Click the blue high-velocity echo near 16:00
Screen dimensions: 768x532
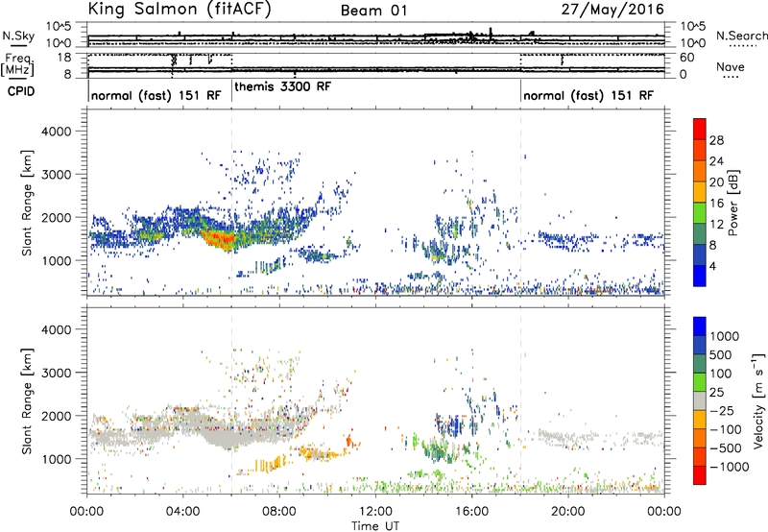(457, 424)
